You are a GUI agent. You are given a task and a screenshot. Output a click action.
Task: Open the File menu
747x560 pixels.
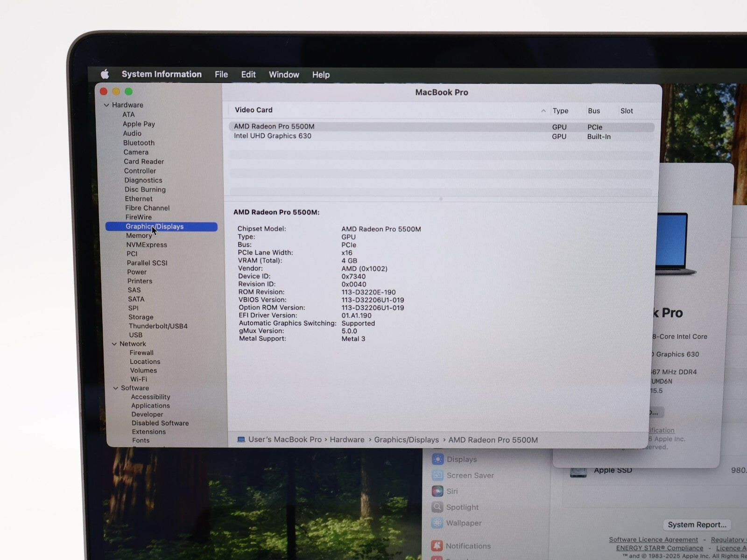click(x=221, y=75)
